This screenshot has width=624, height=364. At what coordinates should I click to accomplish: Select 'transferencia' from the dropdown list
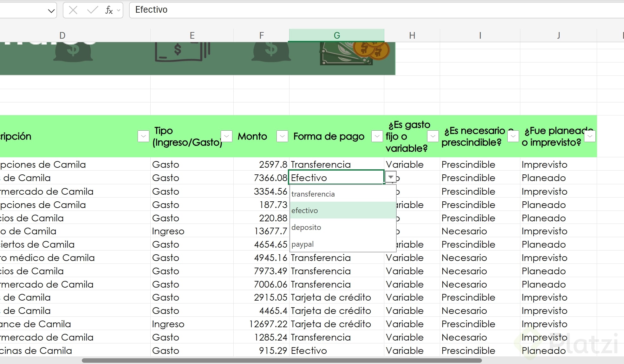pyautogui.click(x=313, y=194)
